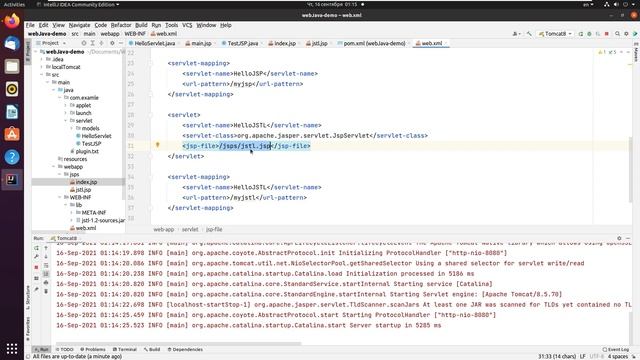Minimize the Run tool window
The height and width of the screenshot is (360, 640).
pyautogui.click(x=628, y=238)
